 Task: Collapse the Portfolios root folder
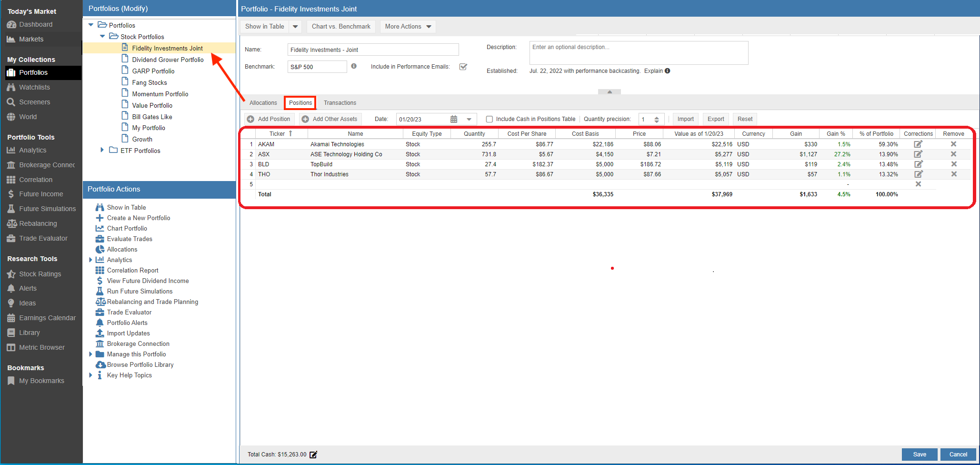pyautogui.click(x=90, y=25)
